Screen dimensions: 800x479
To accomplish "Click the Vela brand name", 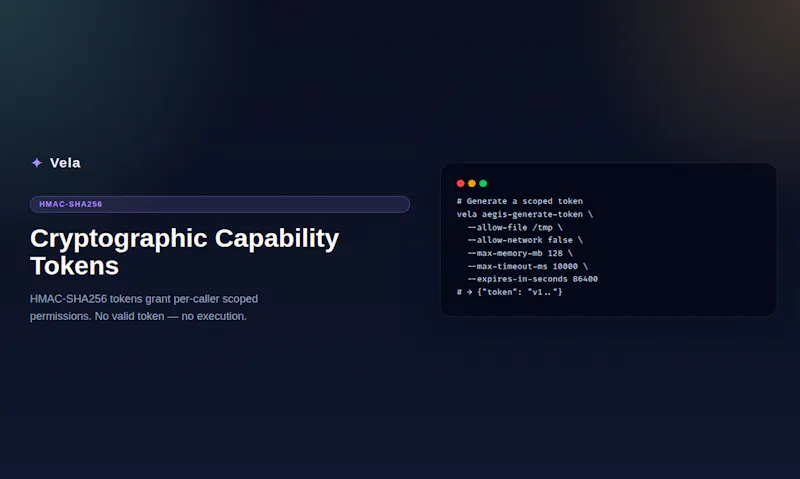I will [65, 163].
